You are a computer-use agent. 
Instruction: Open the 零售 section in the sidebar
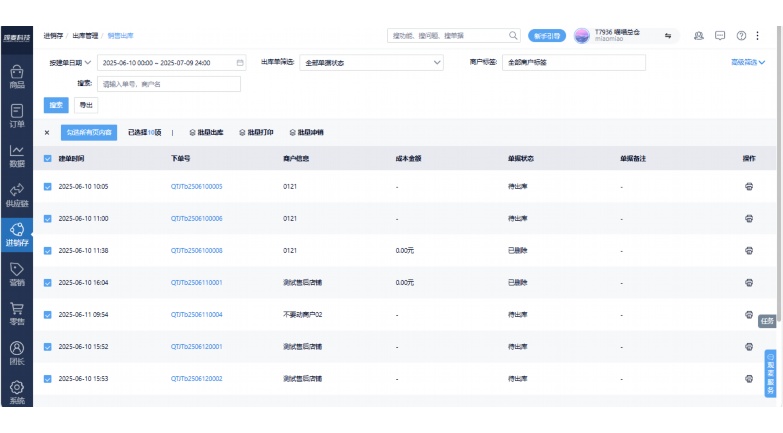pos(16,314)
